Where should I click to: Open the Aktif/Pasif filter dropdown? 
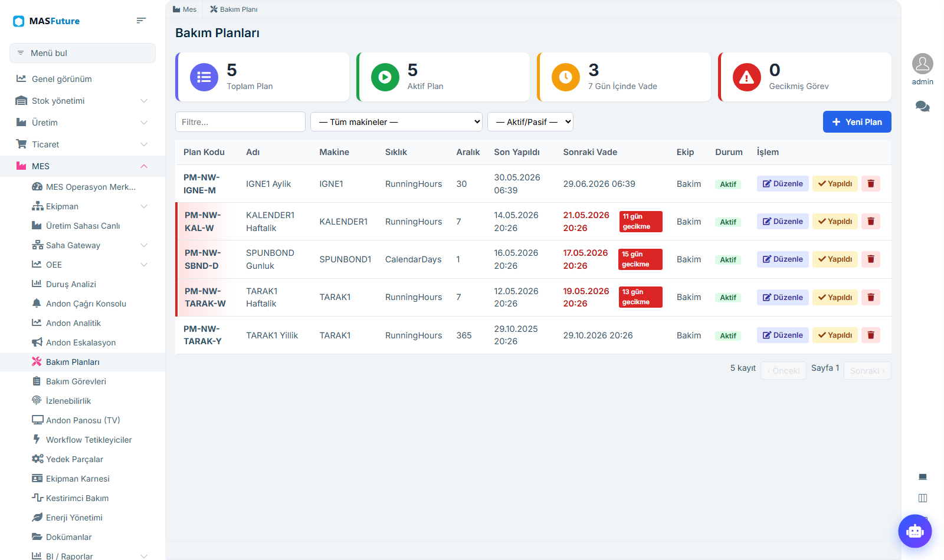point(530,122)
